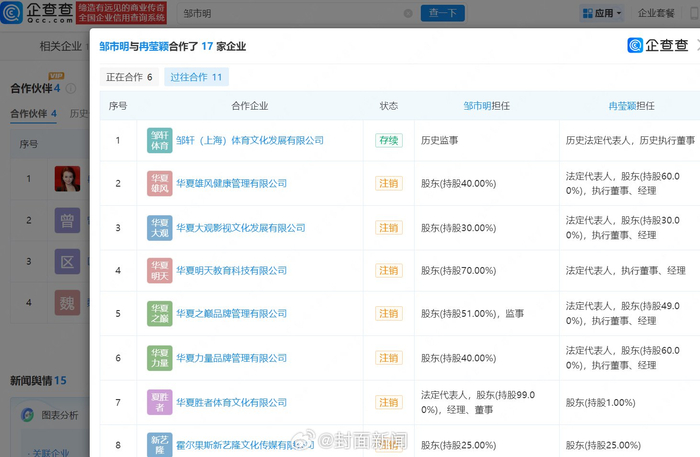Click the 邹轩体育 company logo icon

point(159,140)
